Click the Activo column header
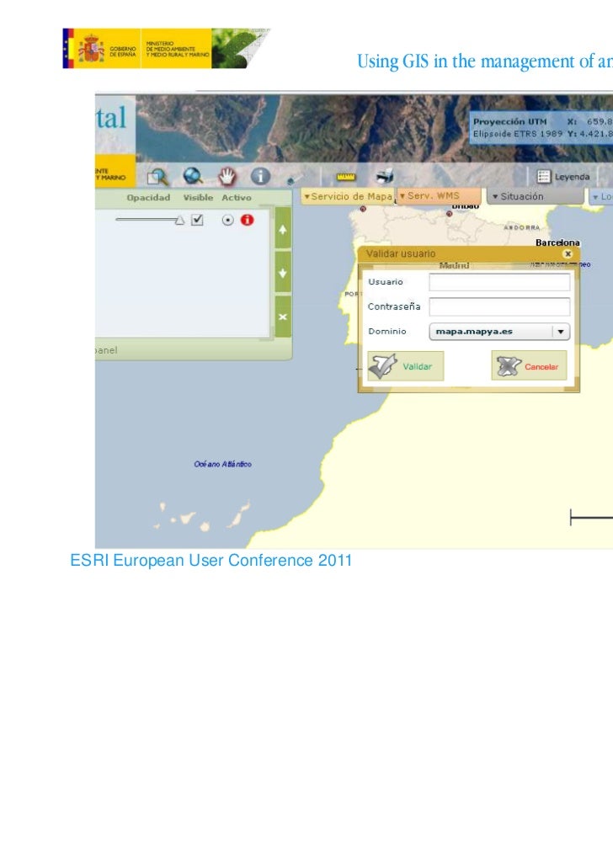Image resolution: width=613 pixels, height=868 pixels. click(237, 198)
